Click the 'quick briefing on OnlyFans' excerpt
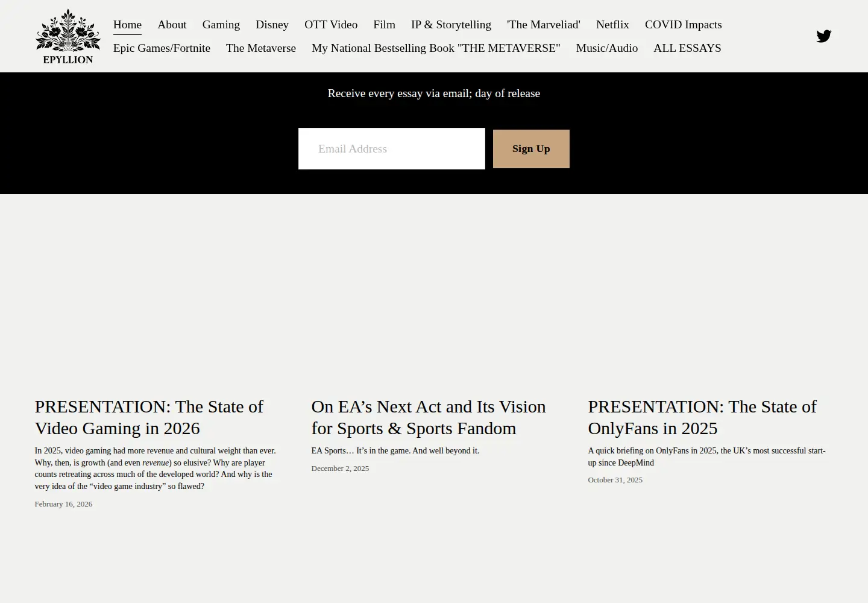The height and width of the screenshot is (603, 868). tap(706, 457)
